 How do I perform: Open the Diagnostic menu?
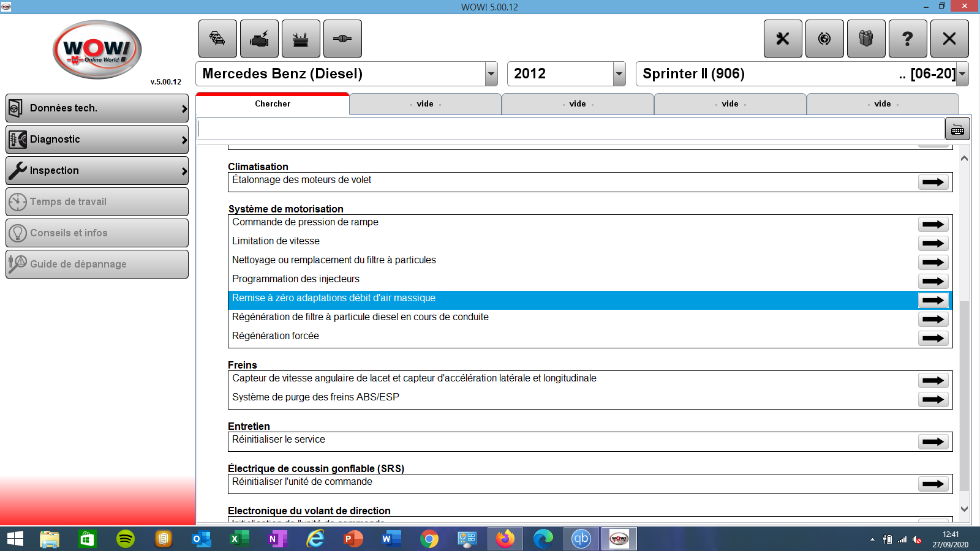pos(97,140)
